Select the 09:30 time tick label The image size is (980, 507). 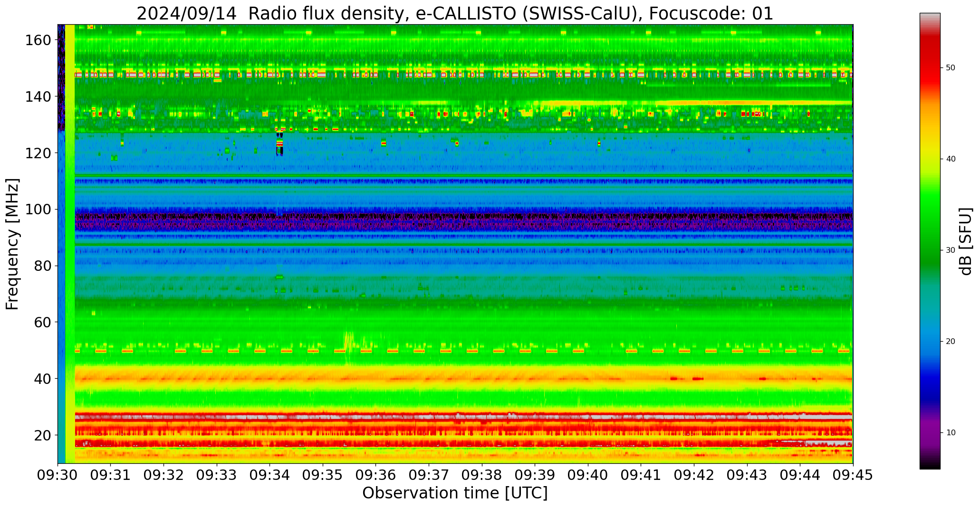pos(58,475)
